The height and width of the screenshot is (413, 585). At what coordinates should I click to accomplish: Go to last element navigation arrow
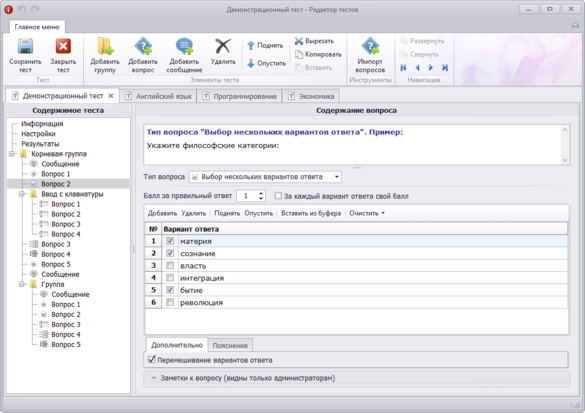click(445, 68)
